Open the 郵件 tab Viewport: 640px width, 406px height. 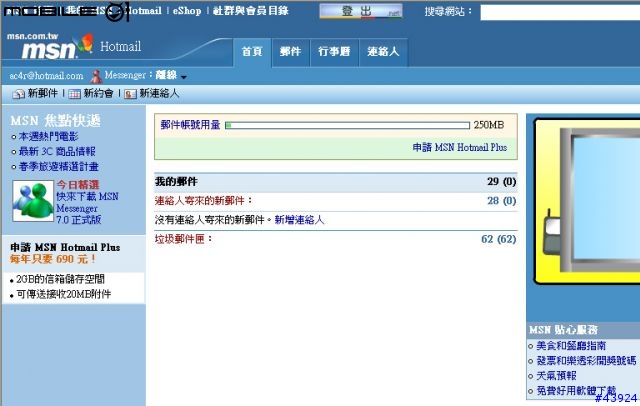click(x=290, y=52)
